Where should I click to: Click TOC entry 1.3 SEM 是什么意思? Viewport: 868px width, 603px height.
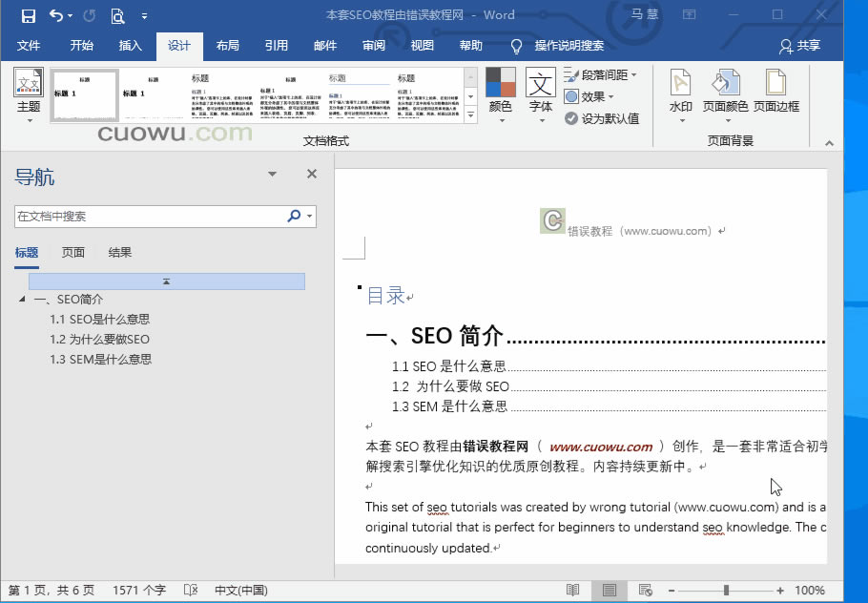[x=449, y=406]
